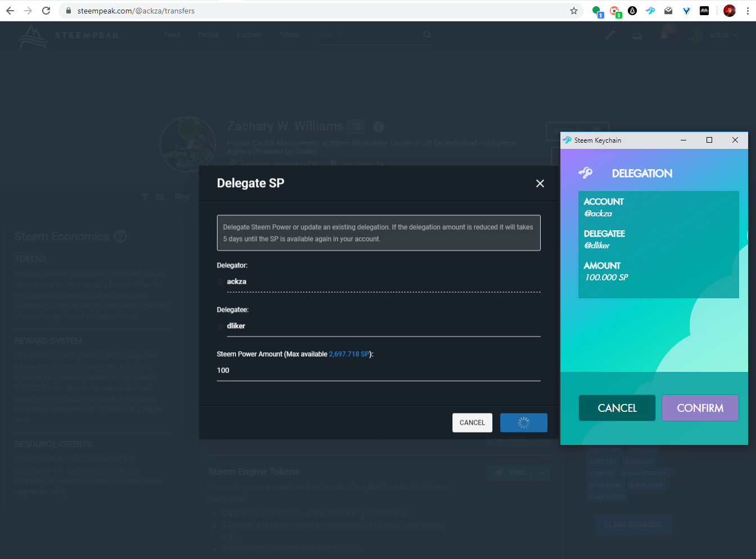Open the Chrome three-dot menu
Image resolution: width=756 pixels, height=559 pixels.
click(748, 11)
